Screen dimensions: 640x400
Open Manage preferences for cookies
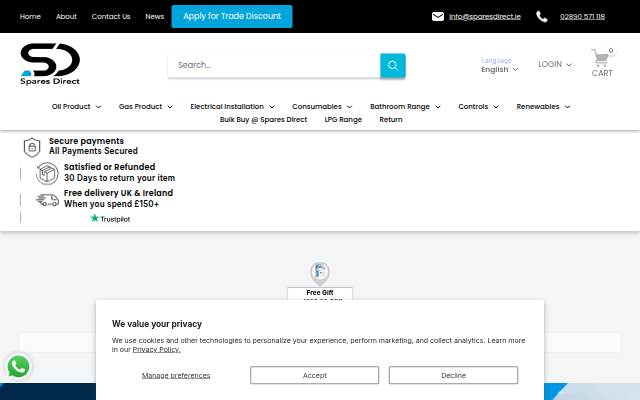[x=176, y=376]
